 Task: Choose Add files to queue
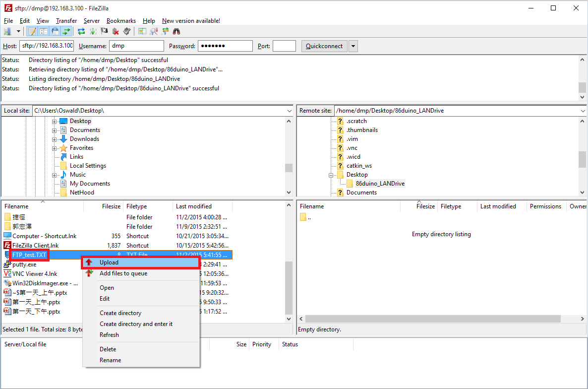pos(141,273)
